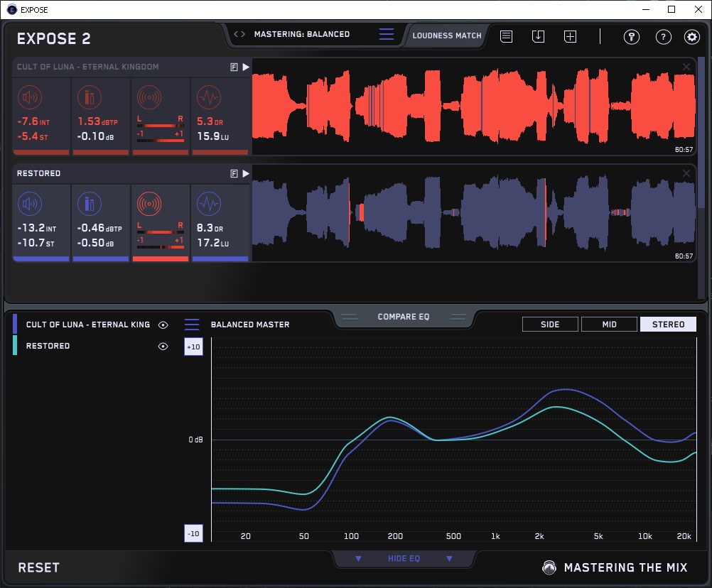Click the Reset button

tap(39, 567)
